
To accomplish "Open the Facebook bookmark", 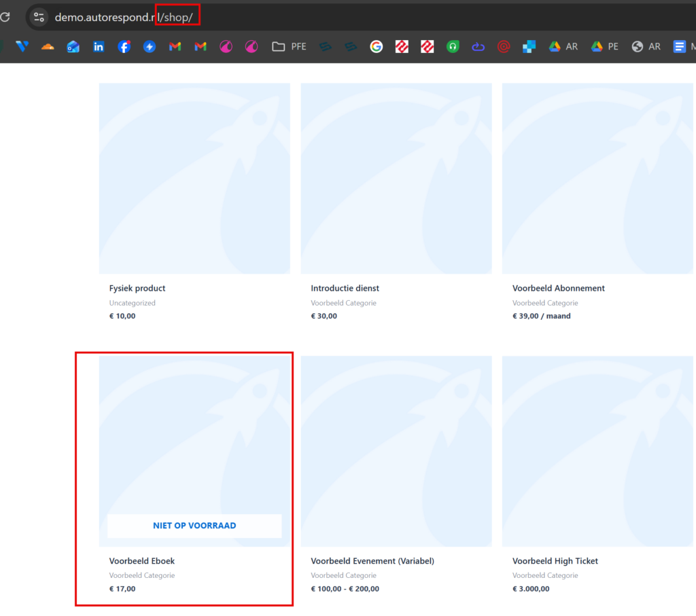I will (124, 46).
